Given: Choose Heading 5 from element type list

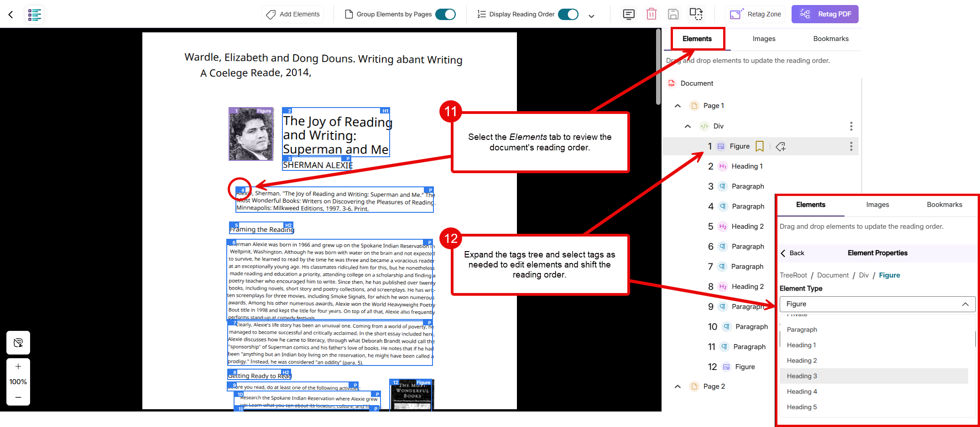Looking at the screenshot, I should (x=874, y=407).
